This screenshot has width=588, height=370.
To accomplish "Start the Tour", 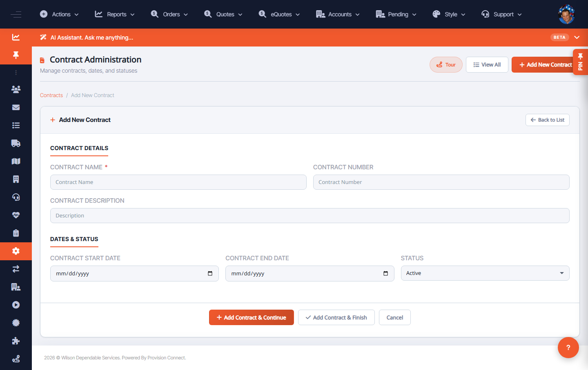I will pyautogui.click(x=446, y=64).
